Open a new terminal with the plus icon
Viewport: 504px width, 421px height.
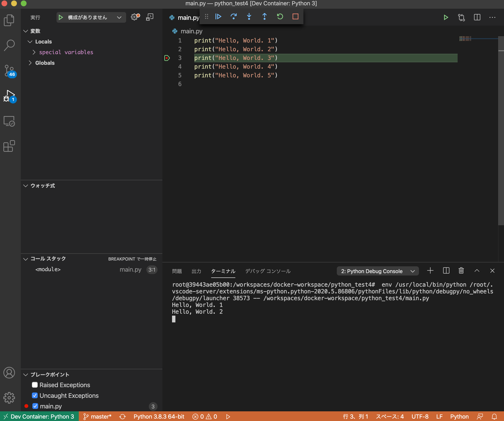pos(430,271)
